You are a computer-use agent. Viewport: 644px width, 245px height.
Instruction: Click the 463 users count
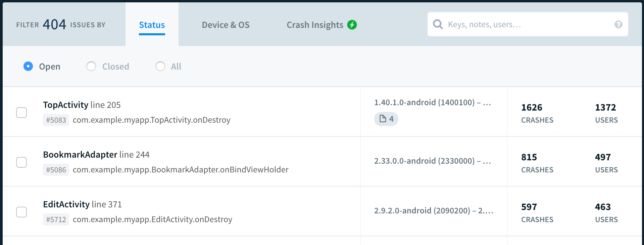pos(603,207)
